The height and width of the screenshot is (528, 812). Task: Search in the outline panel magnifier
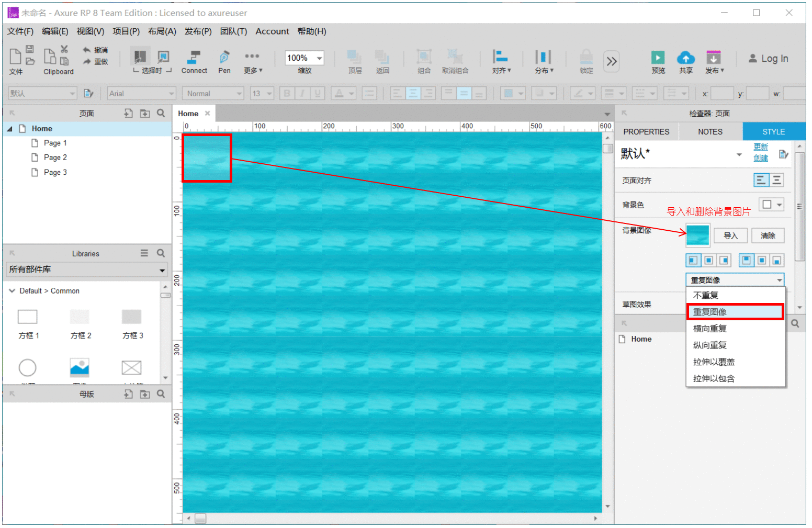[x=795, y=323]
